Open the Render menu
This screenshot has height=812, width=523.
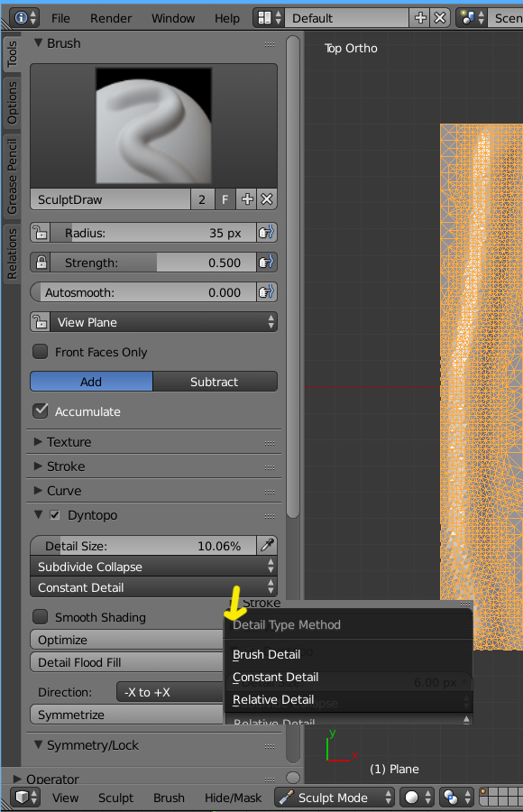(111, 18)
